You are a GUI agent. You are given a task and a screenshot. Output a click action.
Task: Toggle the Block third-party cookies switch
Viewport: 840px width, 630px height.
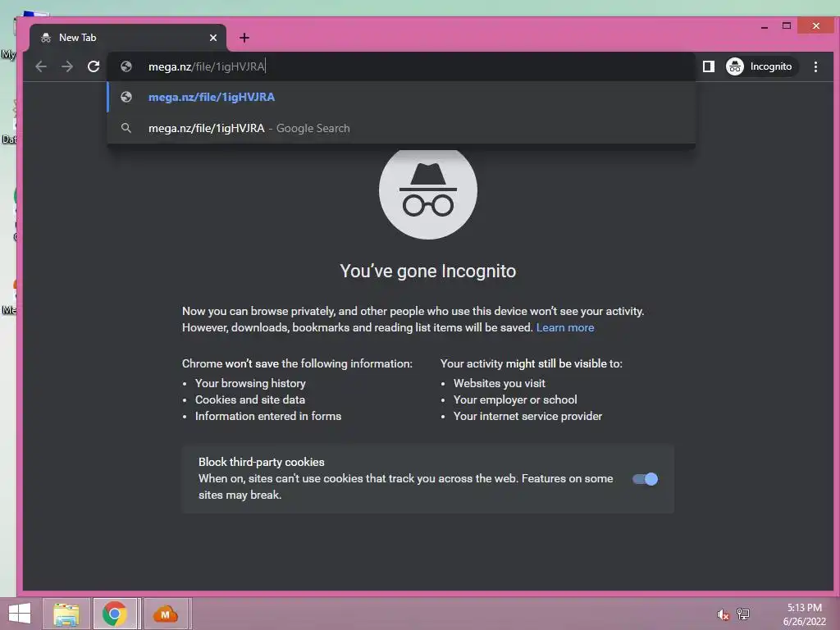click(x=645, y=479)
